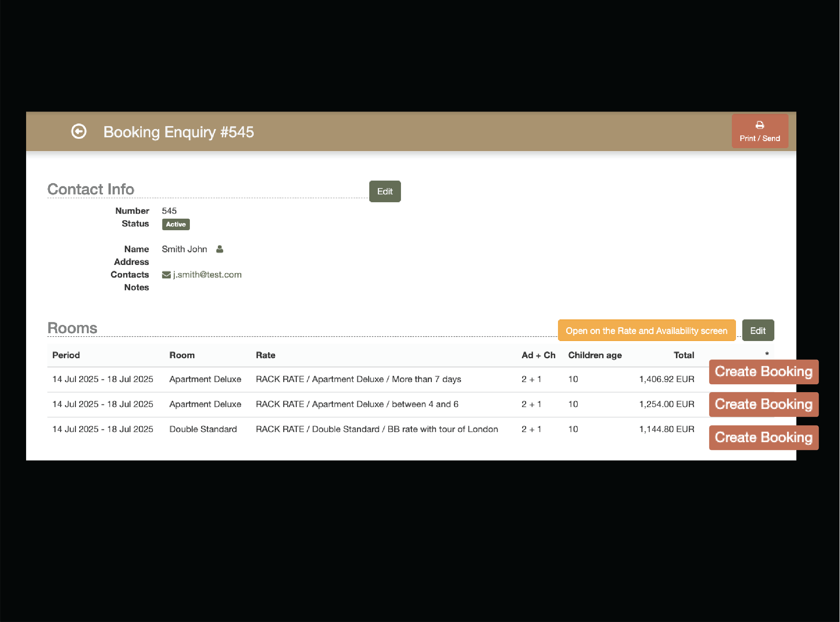Select the 1,406.92 EUR room row
This screenshot has height=622, width=840.
666,379
